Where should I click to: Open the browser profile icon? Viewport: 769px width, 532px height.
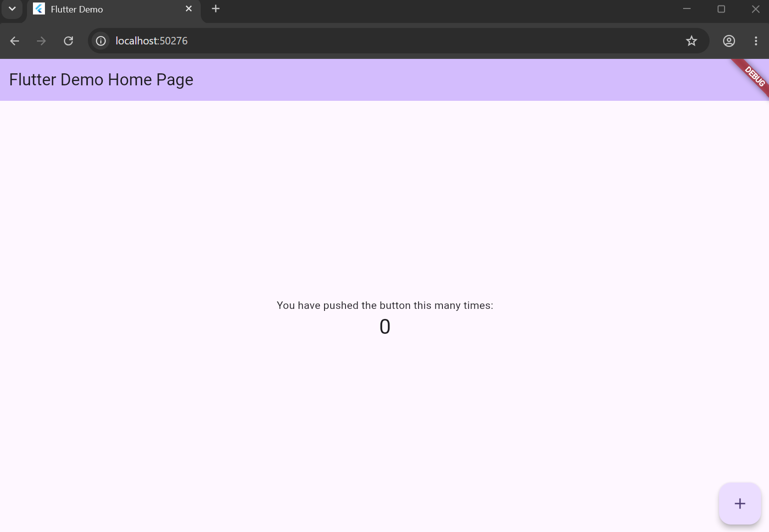click(729, 41)
